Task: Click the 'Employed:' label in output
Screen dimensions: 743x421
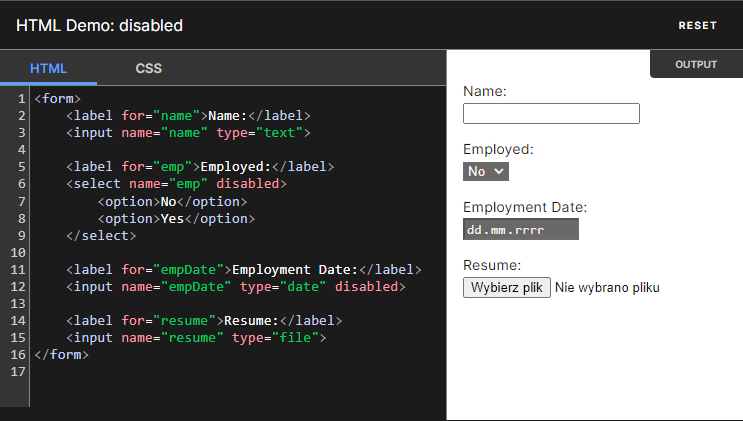Action: (498, 149)
